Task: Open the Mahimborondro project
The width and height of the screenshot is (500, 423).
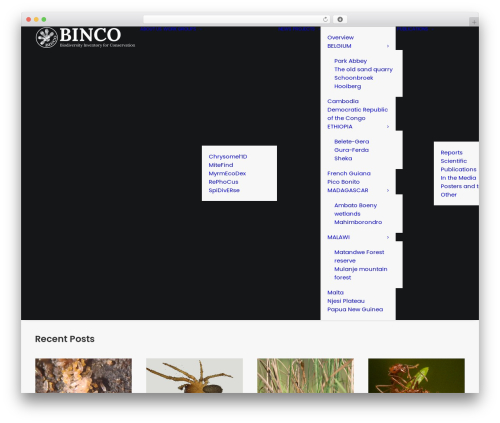Action: click(x=358, y=222)
